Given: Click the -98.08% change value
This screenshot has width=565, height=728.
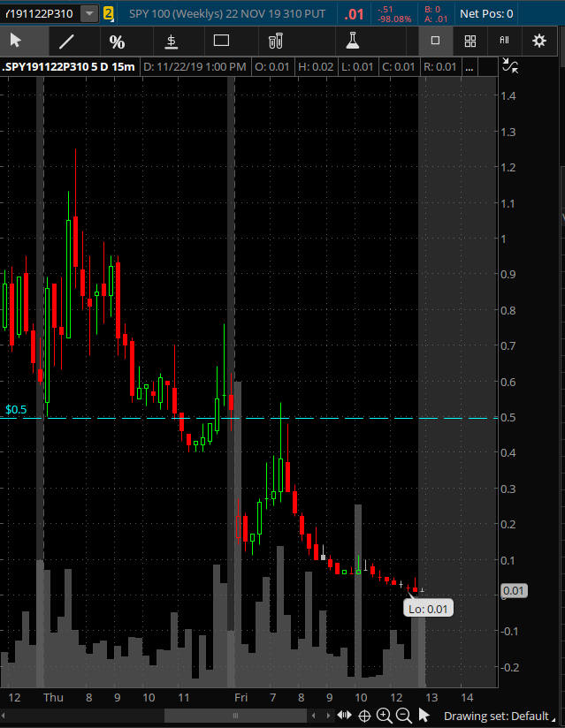Looking at the screenshot, I should click(394, 19).
